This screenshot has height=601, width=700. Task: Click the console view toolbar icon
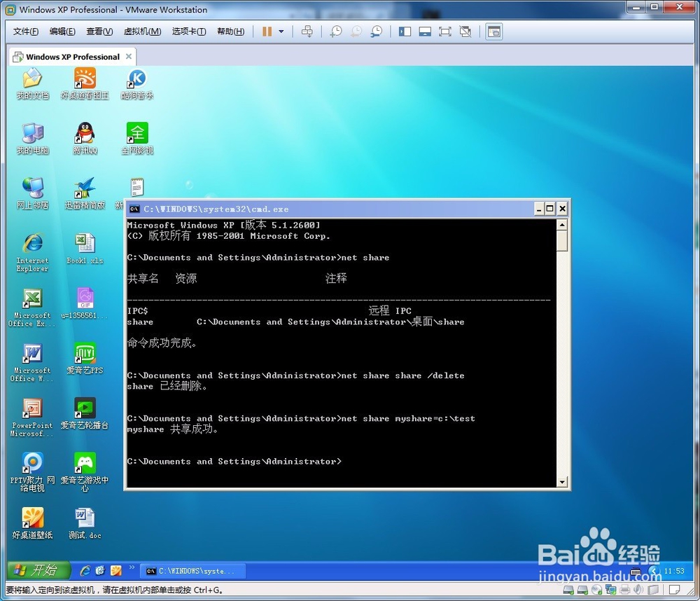[494, 32]
